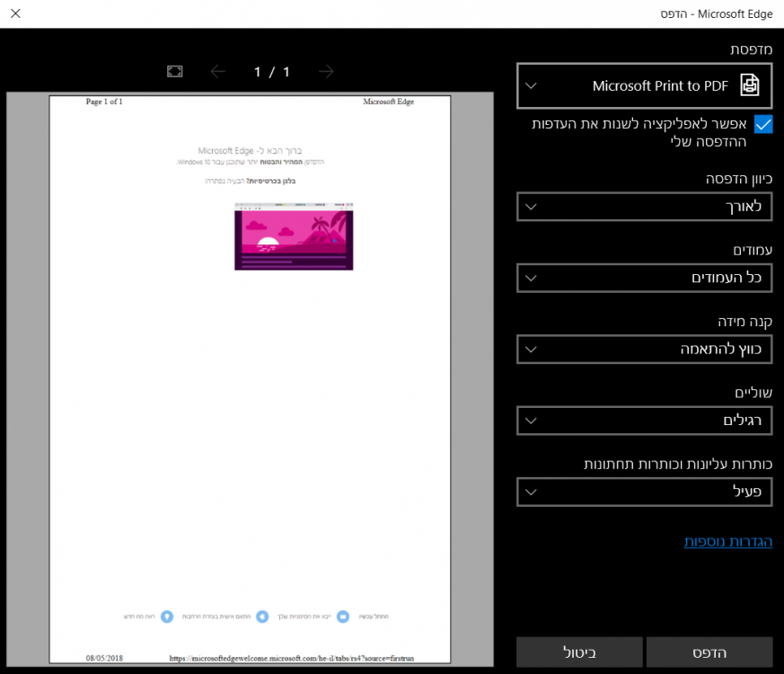Click the מדפסת printer label

(751, 49)
